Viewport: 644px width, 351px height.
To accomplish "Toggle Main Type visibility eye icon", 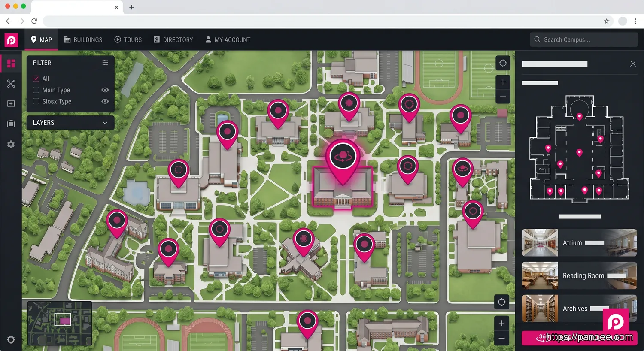I will pyautogui.click(x=105, y=90).
